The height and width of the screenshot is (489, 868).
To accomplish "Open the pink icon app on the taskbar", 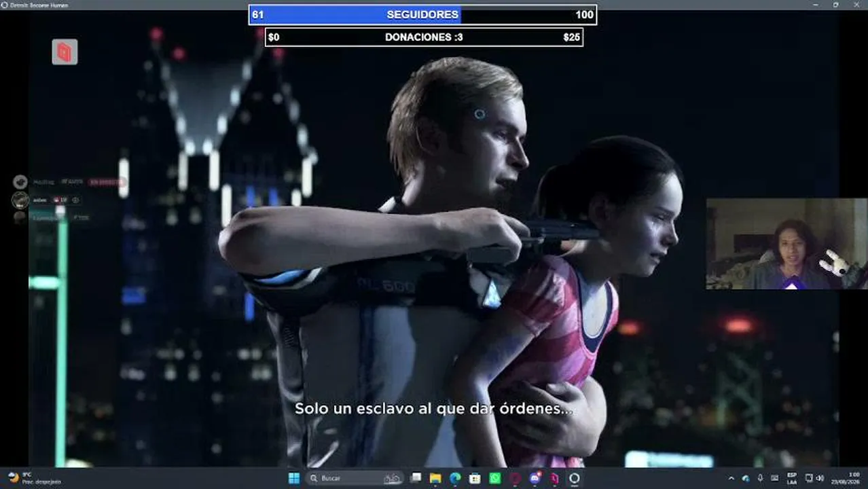I will [554, 478].
